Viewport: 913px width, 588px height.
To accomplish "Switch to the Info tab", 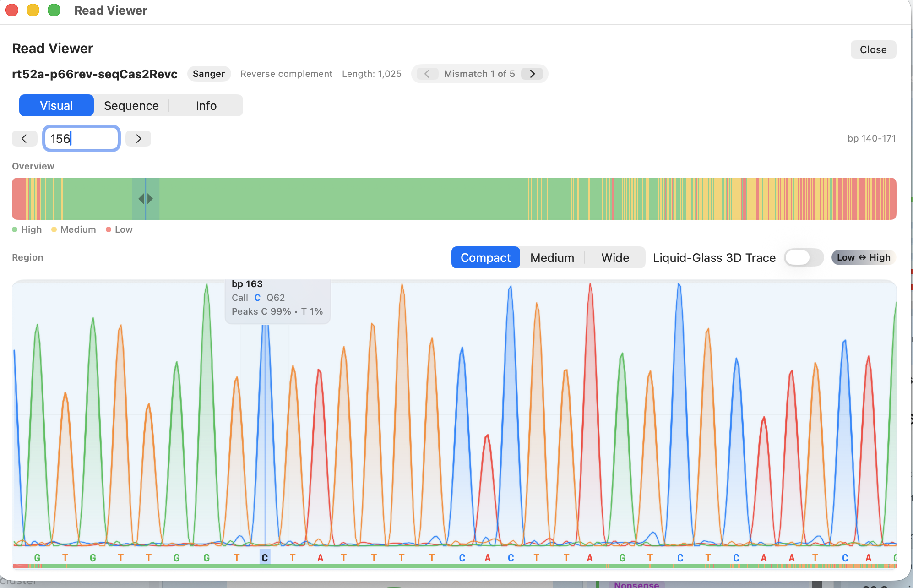I will 206,105.
